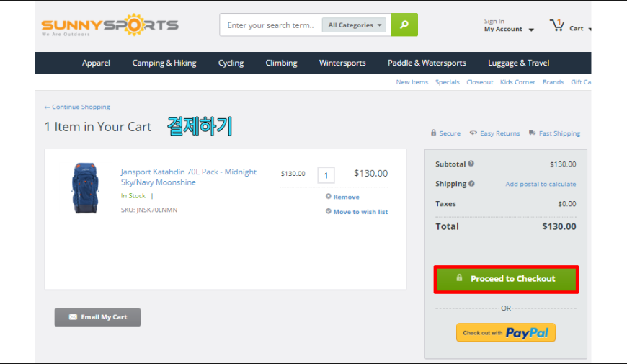Open the Climbing menu
Screen dimensions: 627x364
[282, 63]
